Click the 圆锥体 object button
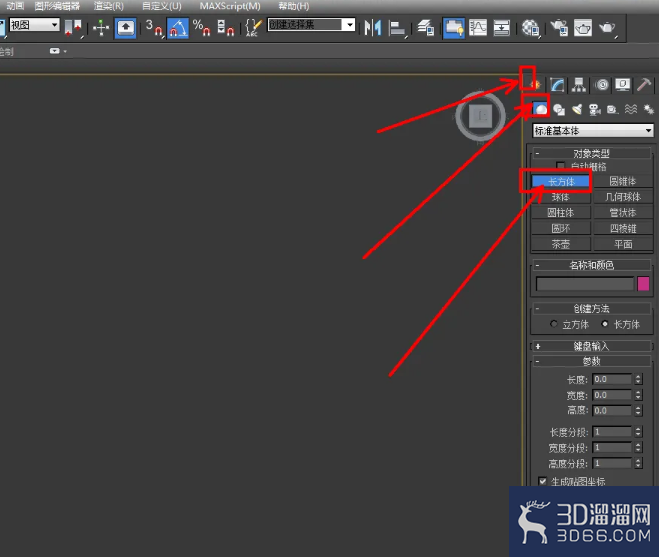Image resolution: width=659 pixels, height=557 pixels. click(622, 181)
